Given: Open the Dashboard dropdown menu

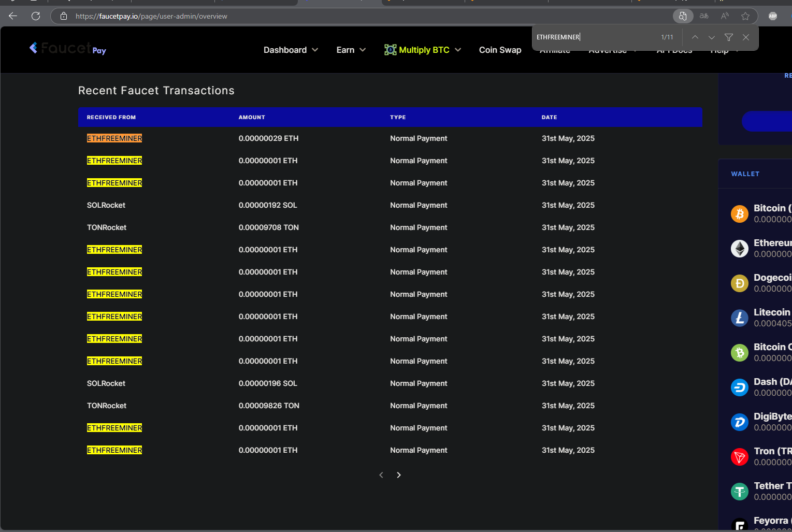Looking at the screenshot, I should point(291,50).
